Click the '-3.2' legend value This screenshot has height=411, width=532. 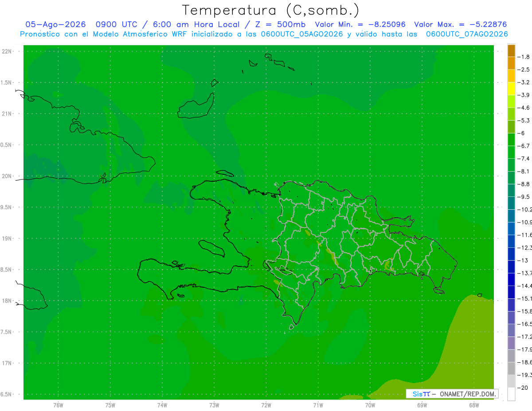pyautogui.click(x=524, y=82)
